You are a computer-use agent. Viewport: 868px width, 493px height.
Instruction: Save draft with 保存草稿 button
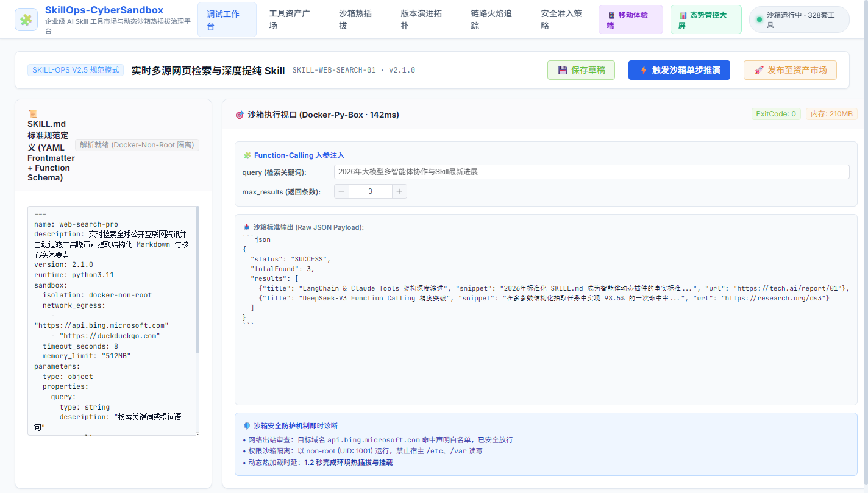click(x=581, y=70)
